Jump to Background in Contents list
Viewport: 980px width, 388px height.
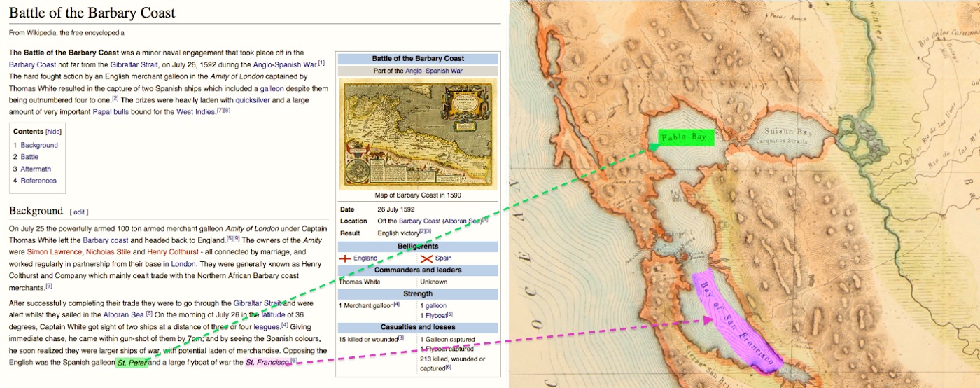39,145
